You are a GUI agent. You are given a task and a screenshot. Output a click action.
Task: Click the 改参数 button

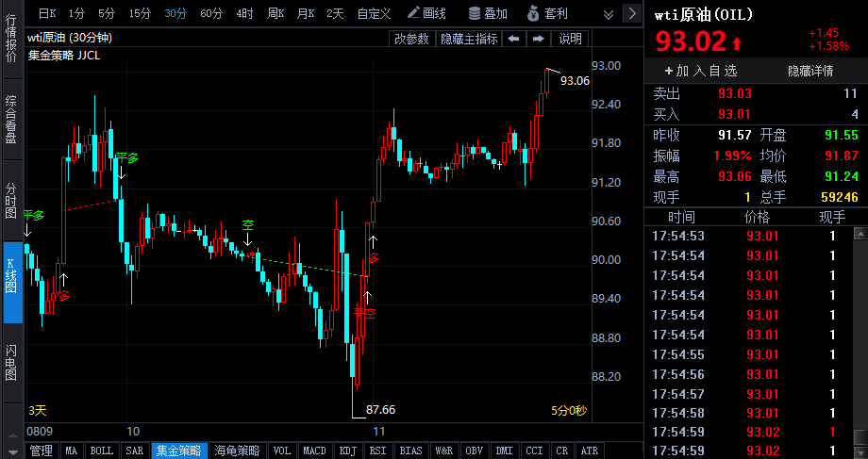(x=411, y=38)
